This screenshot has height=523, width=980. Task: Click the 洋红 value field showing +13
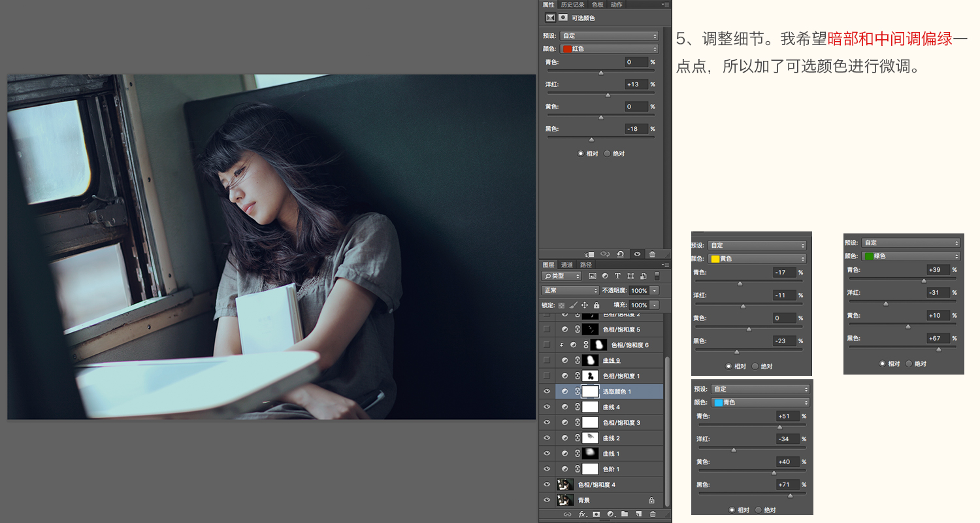click(x=636, y=84)
